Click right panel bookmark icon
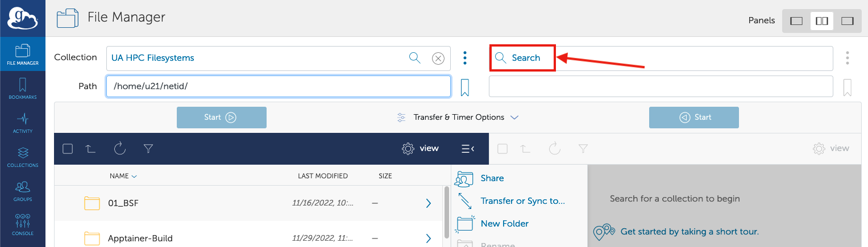Screen dimensions: 868x247 pyautogui.click(x=848, y=87)
